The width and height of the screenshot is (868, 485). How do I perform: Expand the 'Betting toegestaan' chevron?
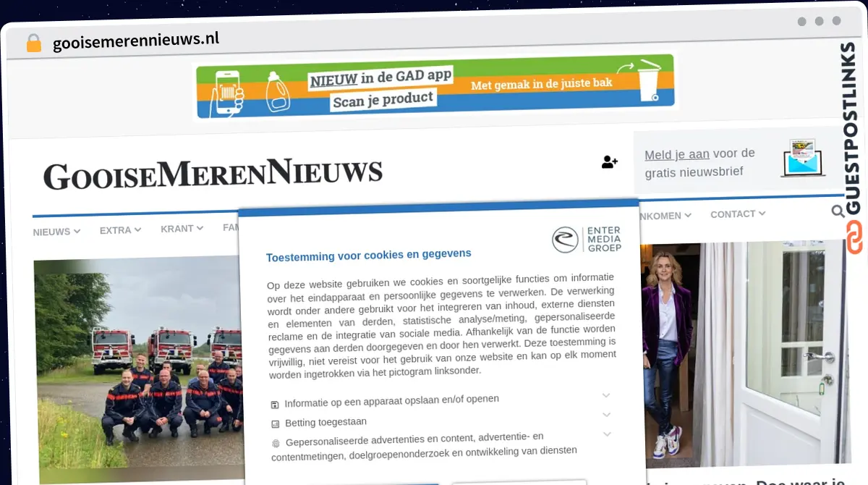point(606,415)
